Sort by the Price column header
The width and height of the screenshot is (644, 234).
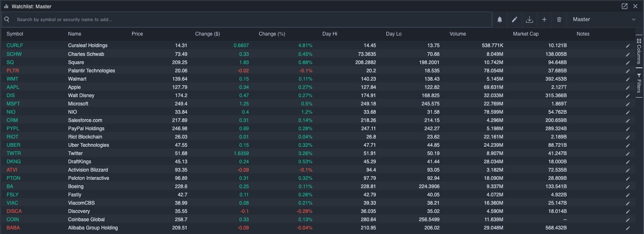click(137, 34)
